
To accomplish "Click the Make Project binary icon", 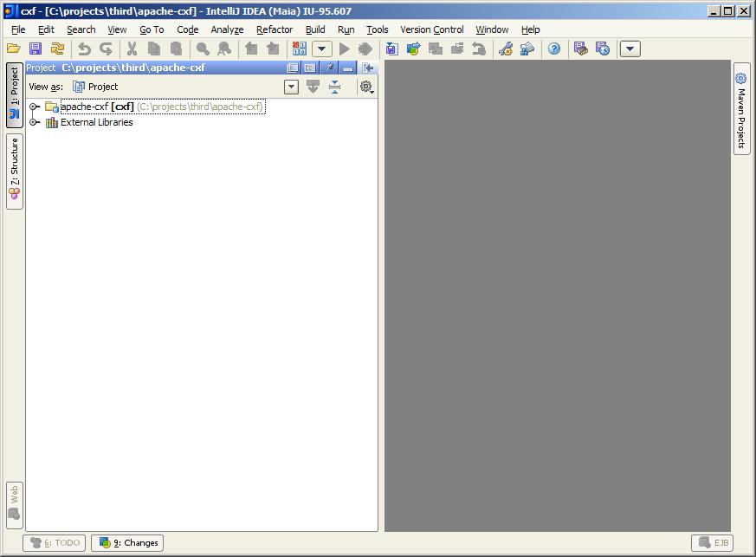I will coord(300,49).
